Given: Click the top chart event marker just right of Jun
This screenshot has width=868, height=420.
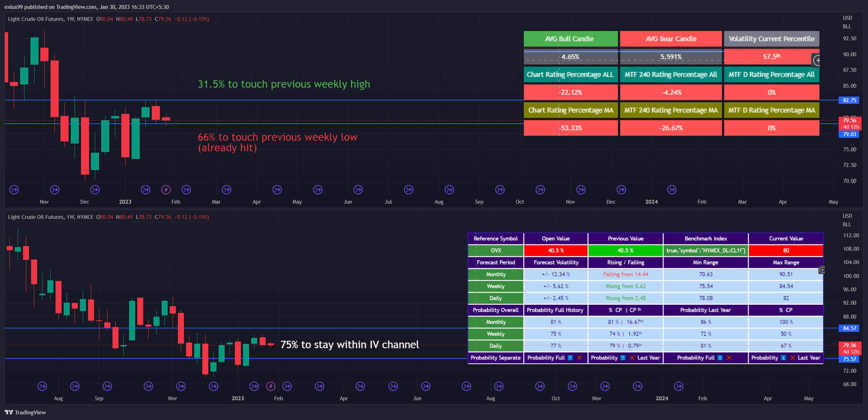Looking at the screenshot, I should point(358,190).
